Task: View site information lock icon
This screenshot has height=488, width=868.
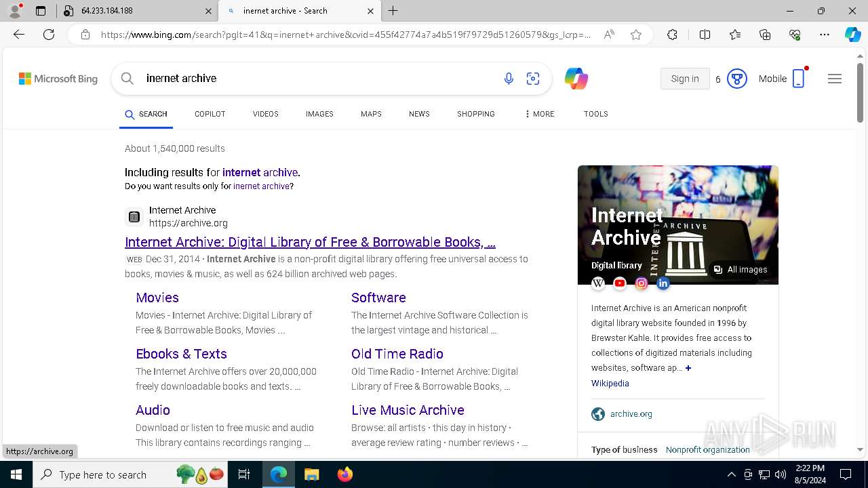Action: (85, 35)
